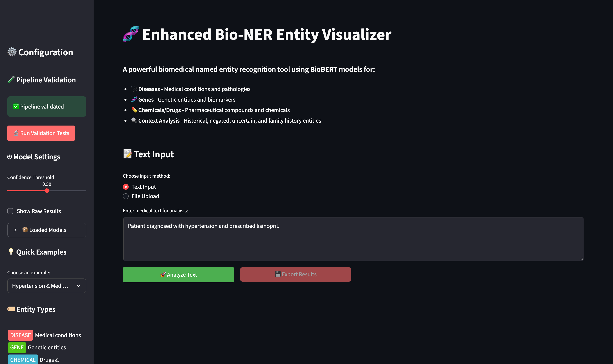Viewport: 613px width, 364px height.
Task: Click the Confidence Threshold slider handle
Action: click(47, 191)
